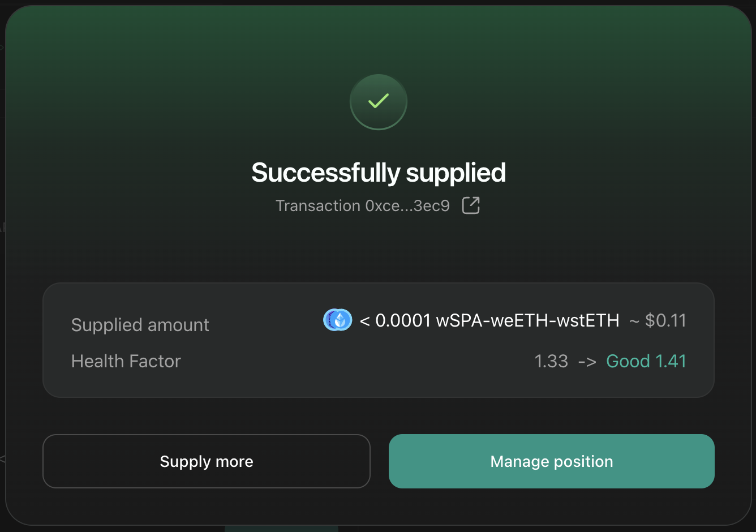Click the tilde before the $0.11 value
Image resolution: width=756 pixels, height=532 pixels.
[x=634, y=321]
